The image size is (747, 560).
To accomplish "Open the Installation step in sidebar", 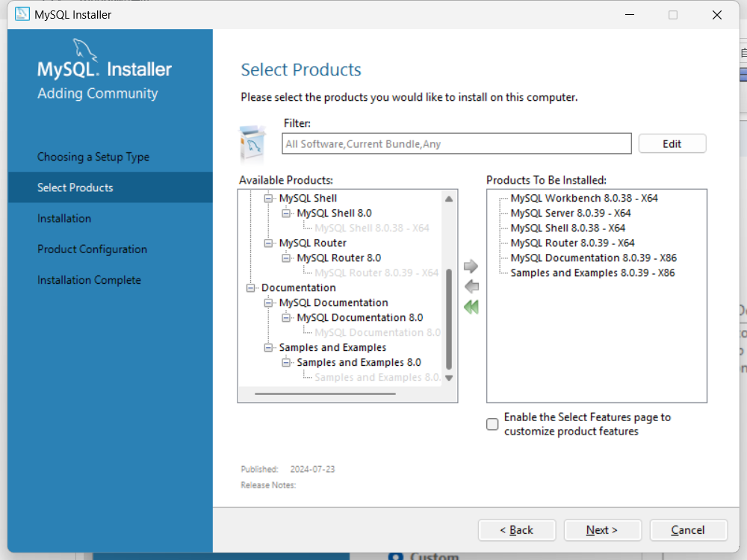I will point(64,218).
